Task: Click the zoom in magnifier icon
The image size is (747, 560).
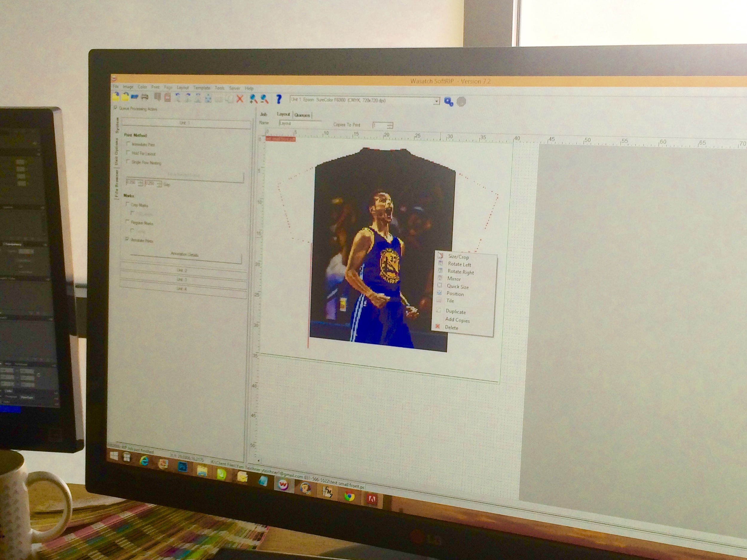Action: [x=253, y=99]
